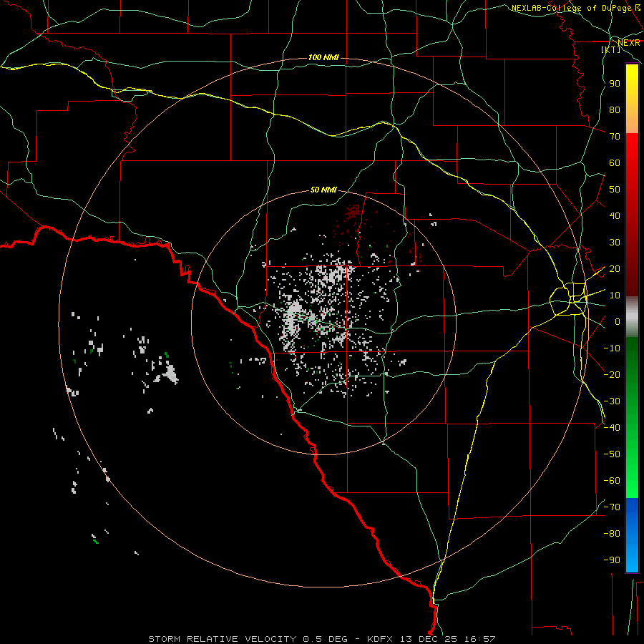The width and height of the screenshot is (644, 644).
Task: Select the 70 value on the velocity scale
Action: 615,137
